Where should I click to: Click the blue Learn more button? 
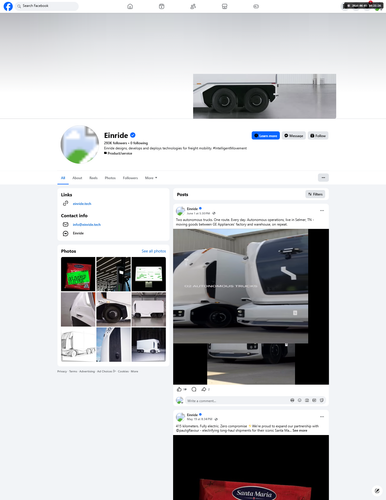(266, 136)
